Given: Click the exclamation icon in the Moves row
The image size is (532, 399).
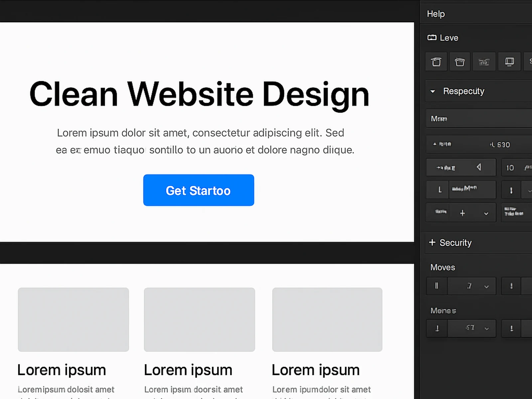Looking at the screenshot, I should coord(511,286).
